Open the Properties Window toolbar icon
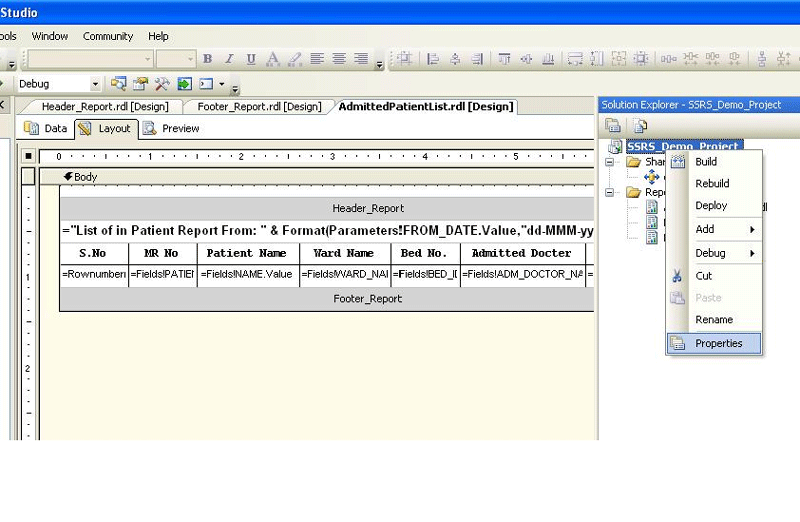 pyautogui.click(x=140, y=84)
